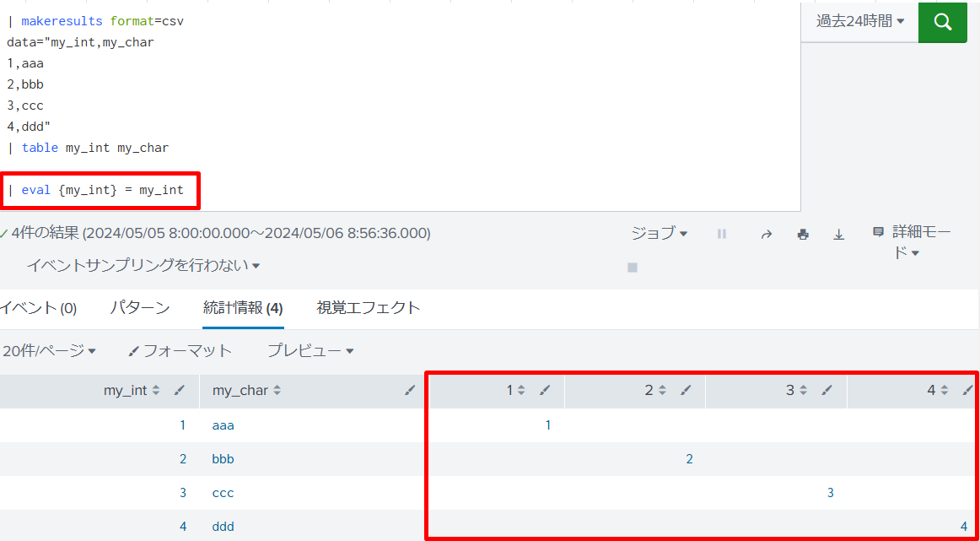Export results with download icon

tap(839, 235)
